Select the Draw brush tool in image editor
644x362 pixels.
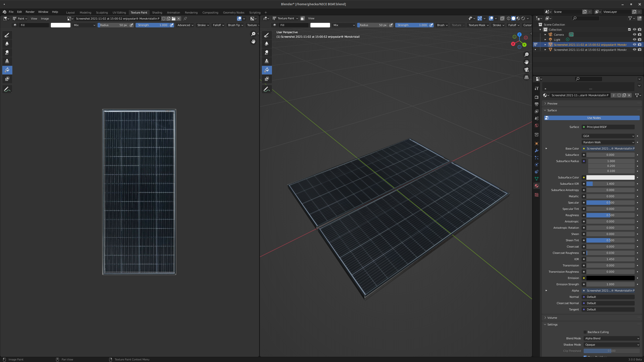7,35
